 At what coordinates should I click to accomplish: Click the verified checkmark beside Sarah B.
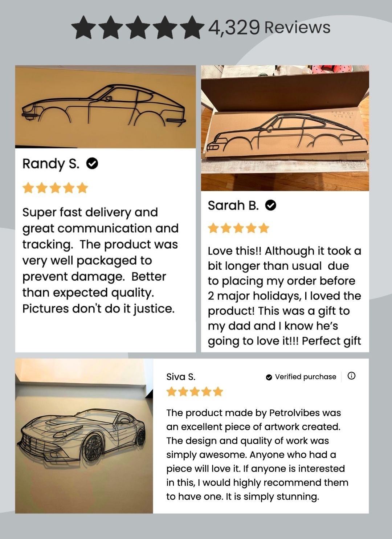pyautogui.click(x=271, y=205)
